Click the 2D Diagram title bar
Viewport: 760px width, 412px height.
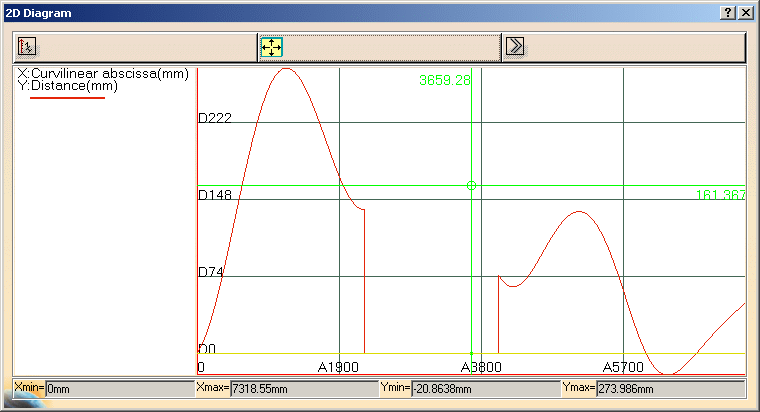pyautogui.click(x=350, y=12)
